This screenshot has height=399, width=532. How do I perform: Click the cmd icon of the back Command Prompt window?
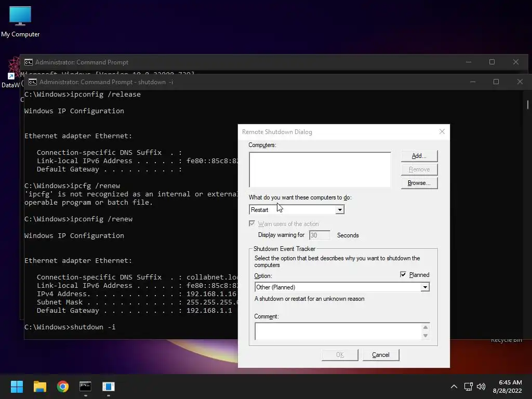29,62
